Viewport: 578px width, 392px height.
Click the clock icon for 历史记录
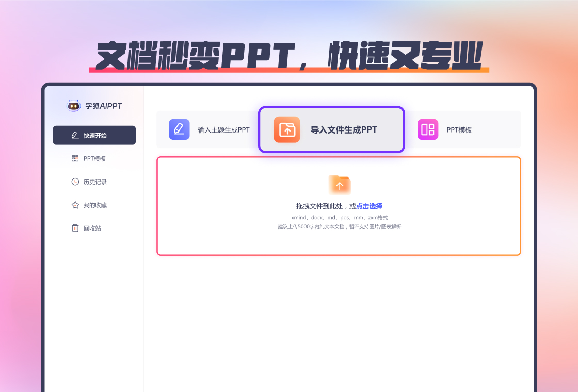coord(75,182)
